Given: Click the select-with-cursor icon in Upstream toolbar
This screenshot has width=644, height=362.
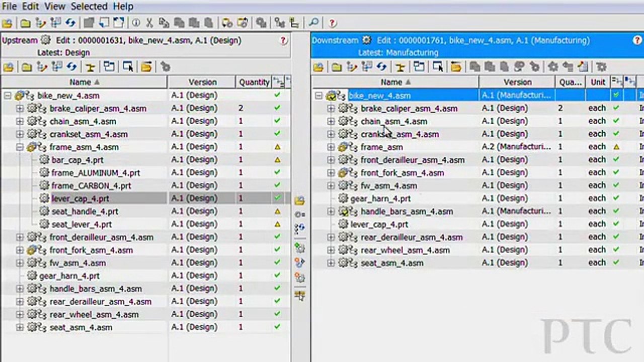Looking at the screenshot, I should point(128,67).
